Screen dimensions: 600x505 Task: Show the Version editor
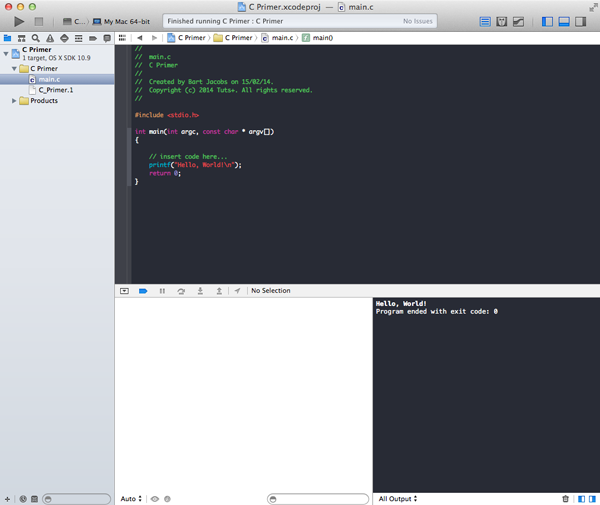pyautogui.click(x=518, y=21)
